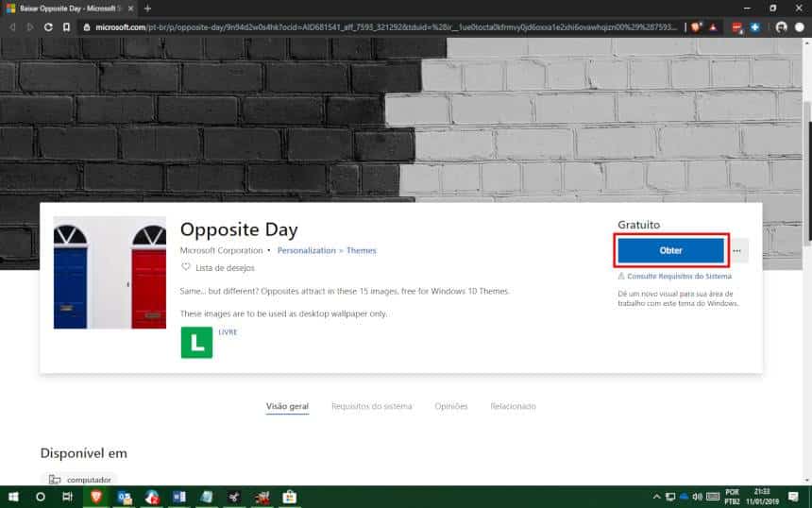Screen dimensions: 812x508
Task: Reload the page with the refresh icon
Action: coord(48,27)
